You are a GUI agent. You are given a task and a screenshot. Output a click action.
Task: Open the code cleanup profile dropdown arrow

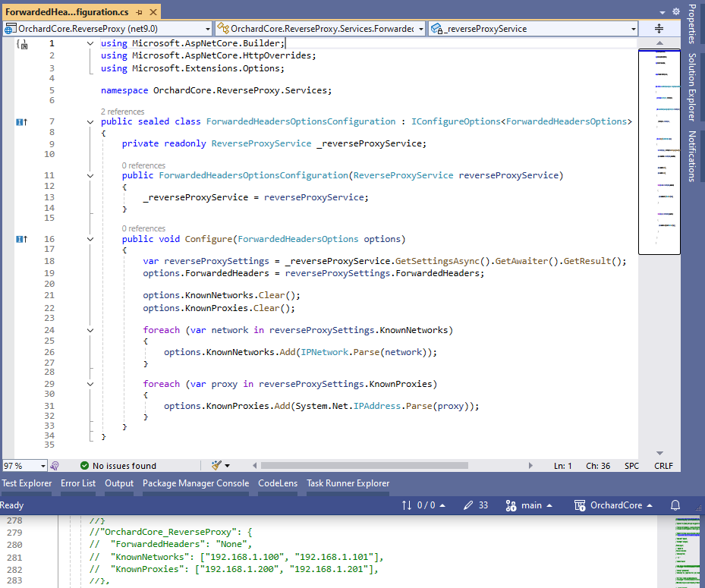[x=227, y=466]
